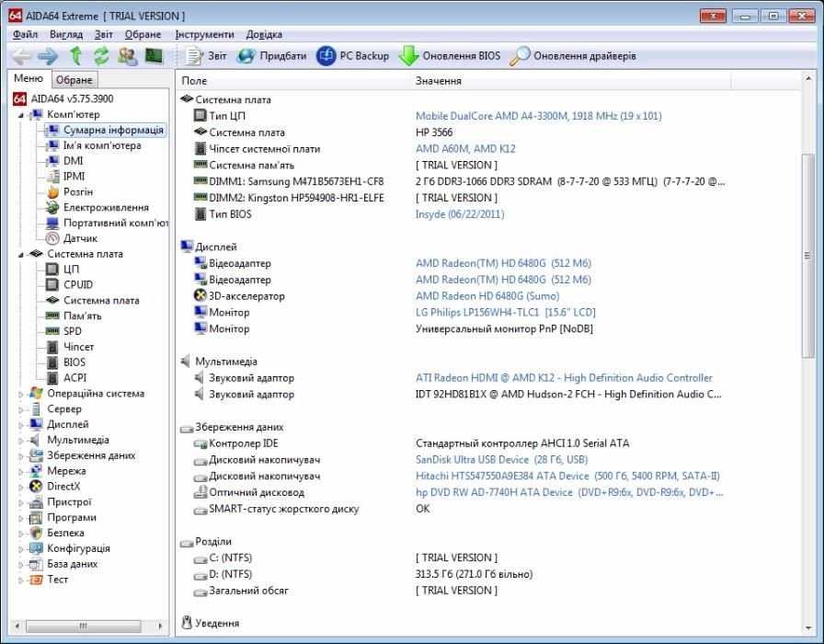The height and width of the screenshot is (644, 824).
Task: Open the green monitor diagnostics toolbar icon
Action: tap(154, 56)
